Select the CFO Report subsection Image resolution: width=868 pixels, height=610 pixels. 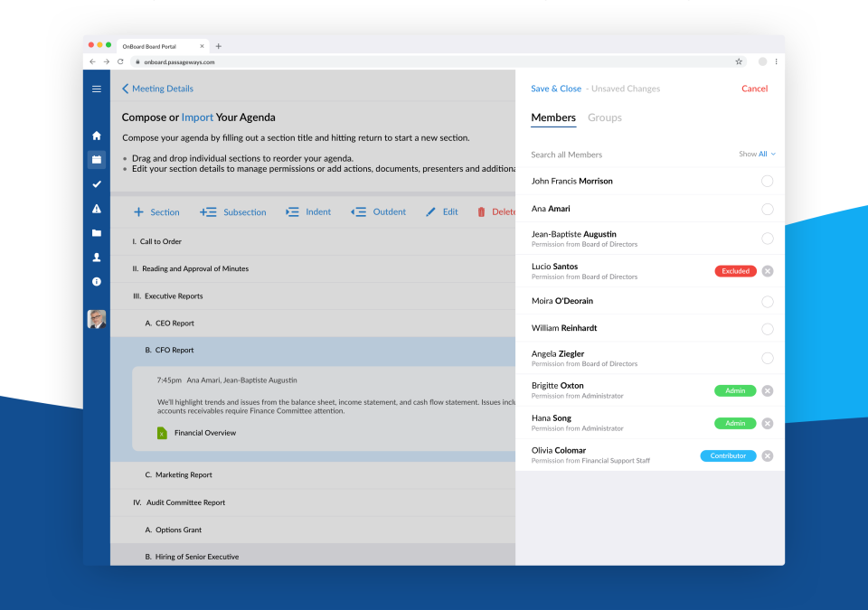(x=313, y=351)
